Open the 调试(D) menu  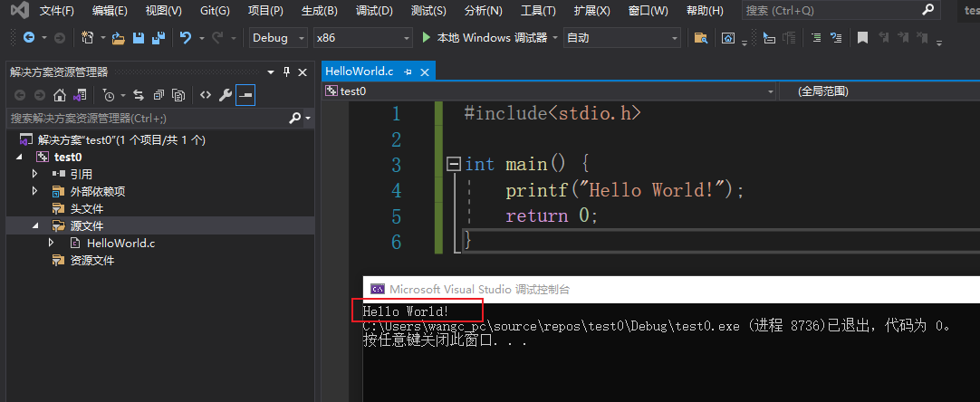click(374, 11)
